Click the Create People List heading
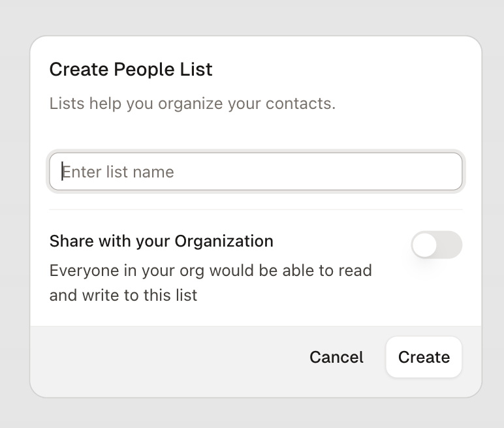Image resolution: width=504 pixels, height=428 pixels. coord(131,69)
